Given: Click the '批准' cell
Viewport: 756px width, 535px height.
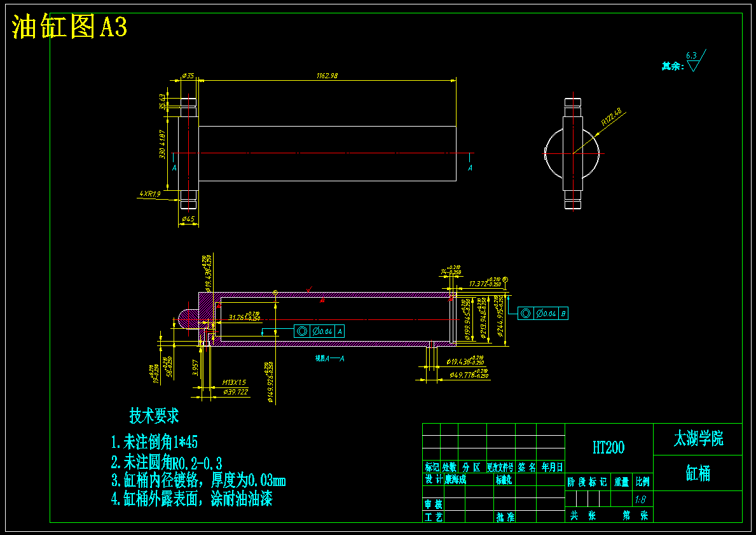Looking at the screenshot, I should (505, 517).
